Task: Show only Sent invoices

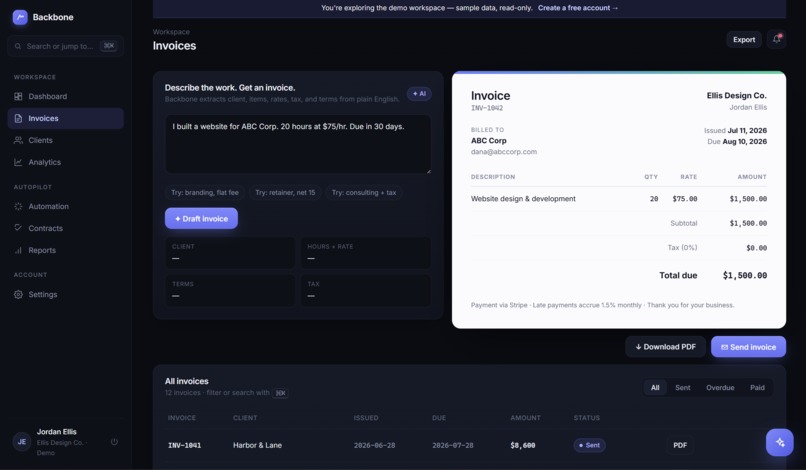Action: pos(683,388)
